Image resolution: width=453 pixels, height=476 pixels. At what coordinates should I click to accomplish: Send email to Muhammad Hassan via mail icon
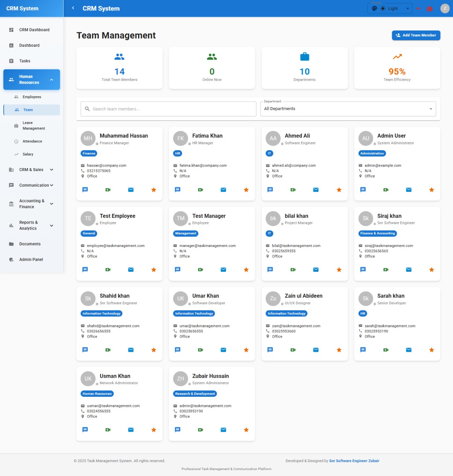131,190
